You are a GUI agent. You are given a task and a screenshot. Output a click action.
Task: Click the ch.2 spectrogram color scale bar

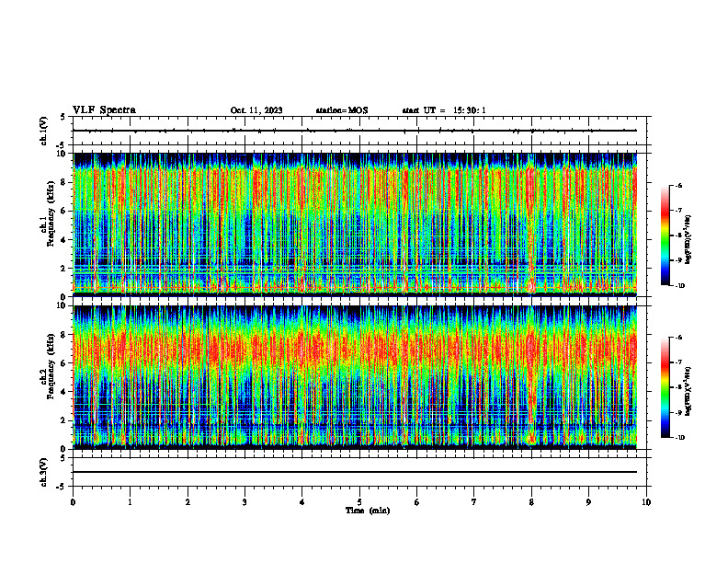click(665, 387)
